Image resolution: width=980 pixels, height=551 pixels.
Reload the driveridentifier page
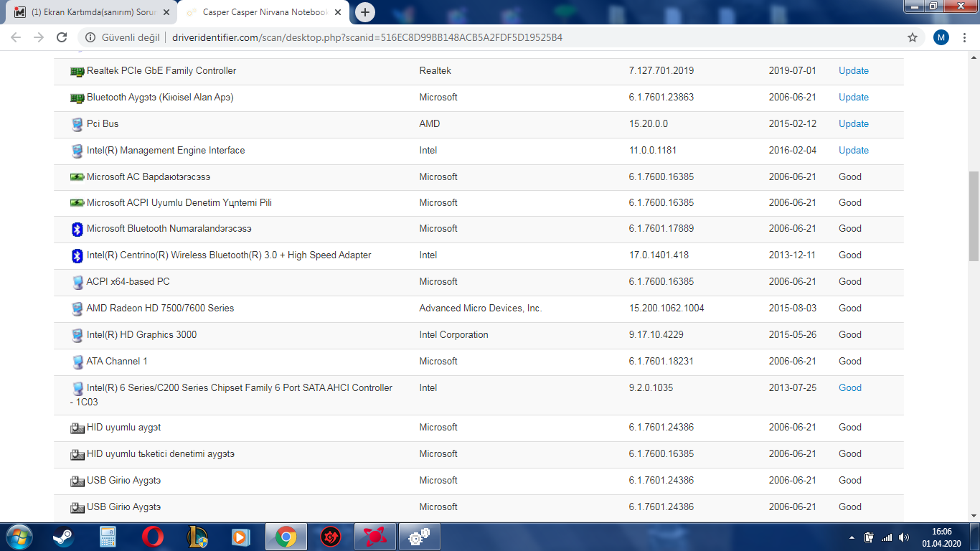62,37
